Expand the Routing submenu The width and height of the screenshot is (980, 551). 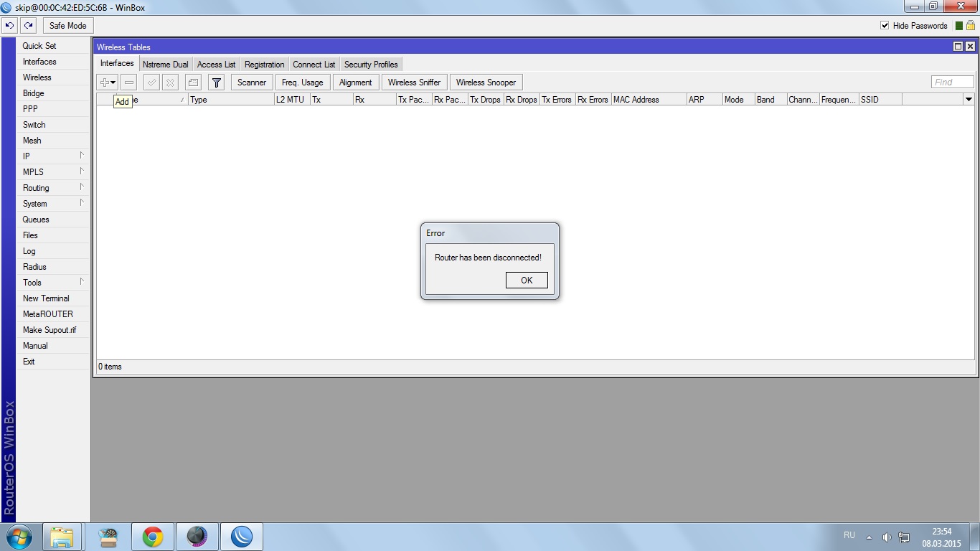53,188
